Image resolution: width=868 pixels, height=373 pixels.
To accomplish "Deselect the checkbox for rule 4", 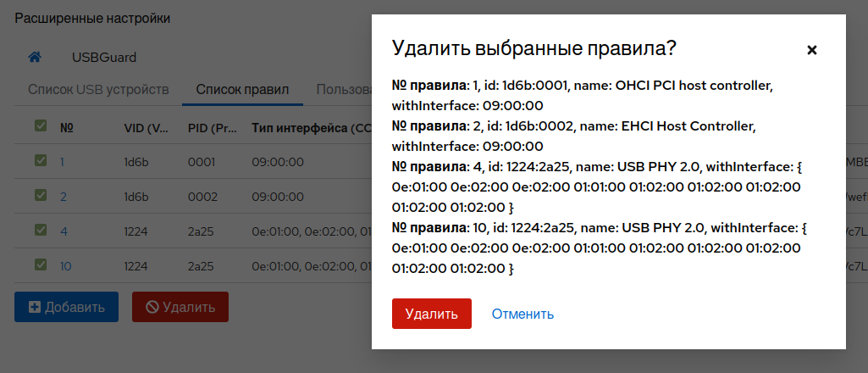I will [40, 230].
